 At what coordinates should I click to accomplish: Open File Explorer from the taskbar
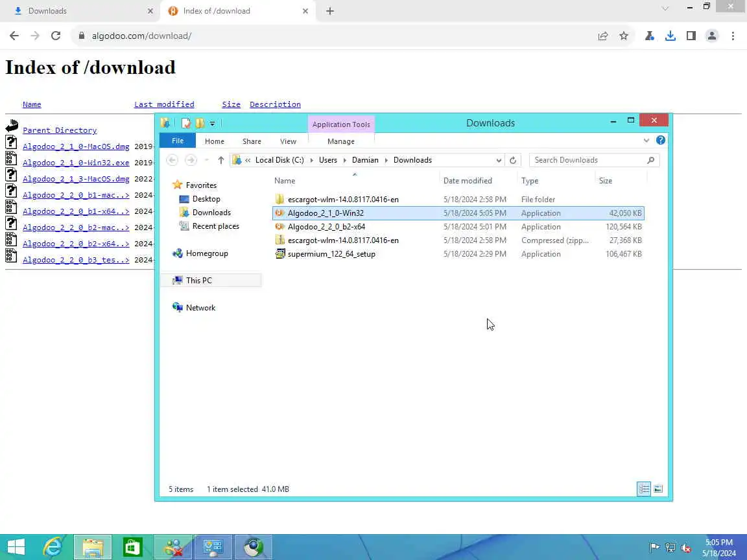click(93, 547)
